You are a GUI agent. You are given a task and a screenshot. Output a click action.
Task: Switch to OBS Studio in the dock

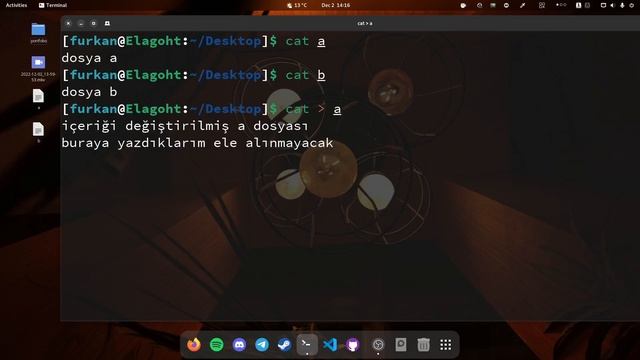pos(378,345)
